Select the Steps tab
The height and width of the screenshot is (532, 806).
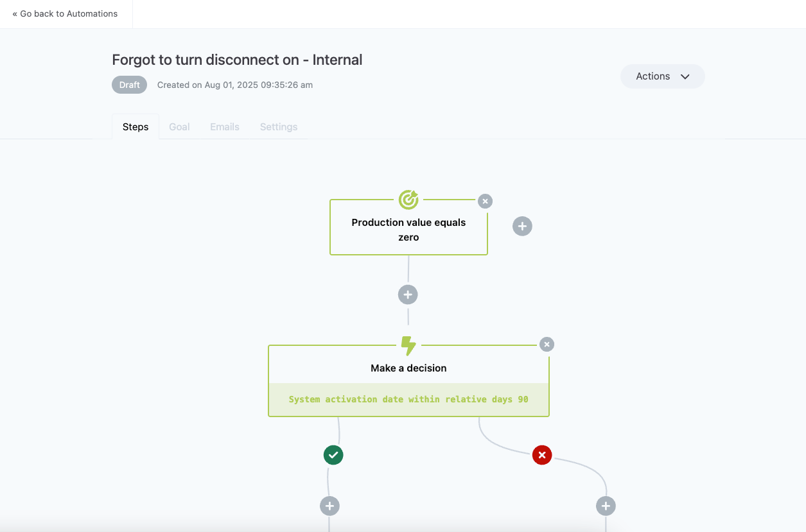click(x=136, y=127)
